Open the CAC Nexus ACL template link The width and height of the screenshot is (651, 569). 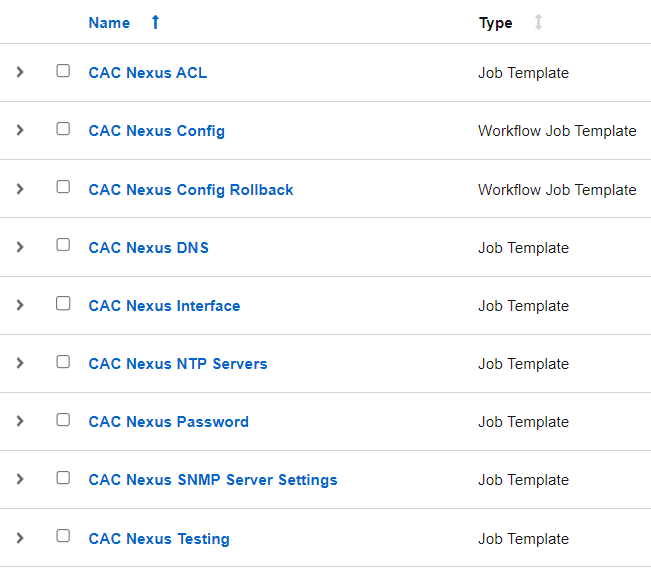coord(148,73)
